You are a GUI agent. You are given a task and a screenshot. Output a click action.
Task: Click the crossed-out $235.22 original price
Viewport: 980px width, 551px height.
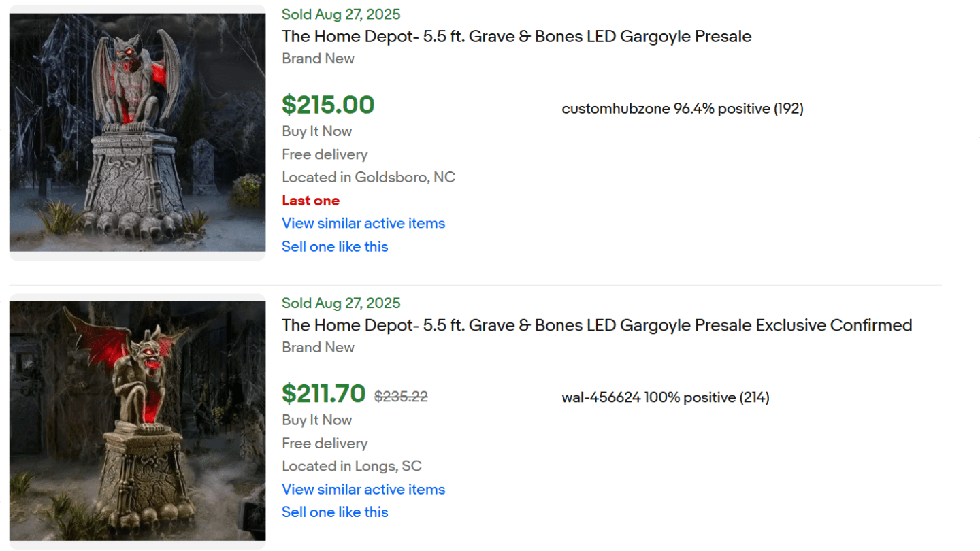click(x=400, y=397)
